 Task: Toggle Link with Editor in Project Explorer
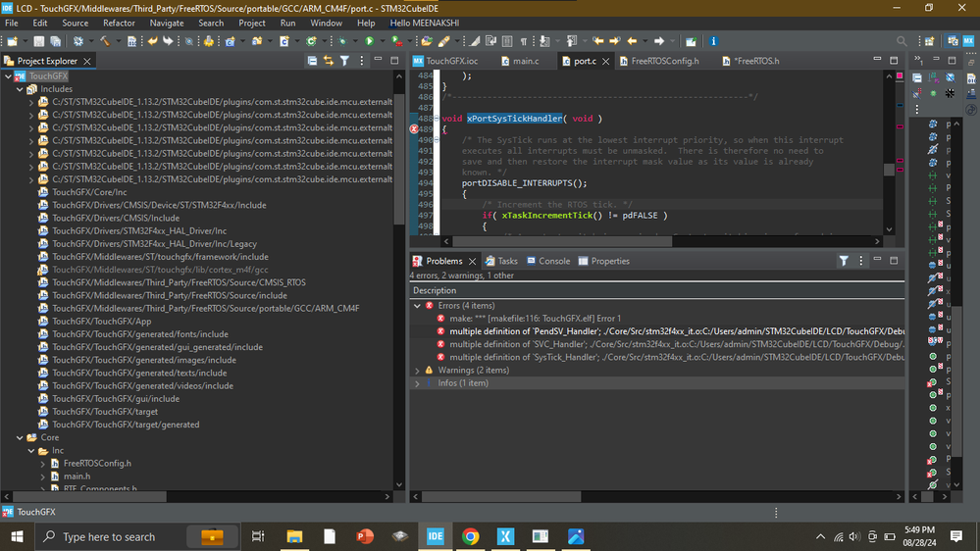click(329, 61)
